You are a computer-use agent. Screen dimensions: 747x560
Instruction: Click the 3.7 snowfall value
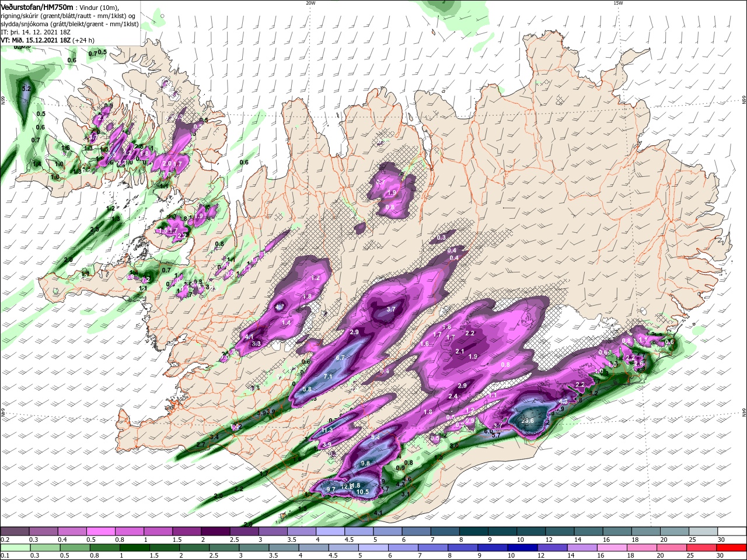tap(392, 310)
